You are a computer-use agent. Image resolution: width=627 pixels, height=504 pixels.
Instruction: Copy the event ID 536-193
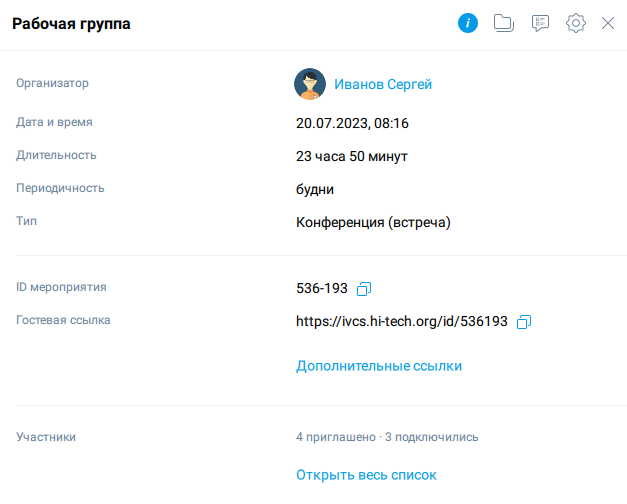tap(364, 289)
